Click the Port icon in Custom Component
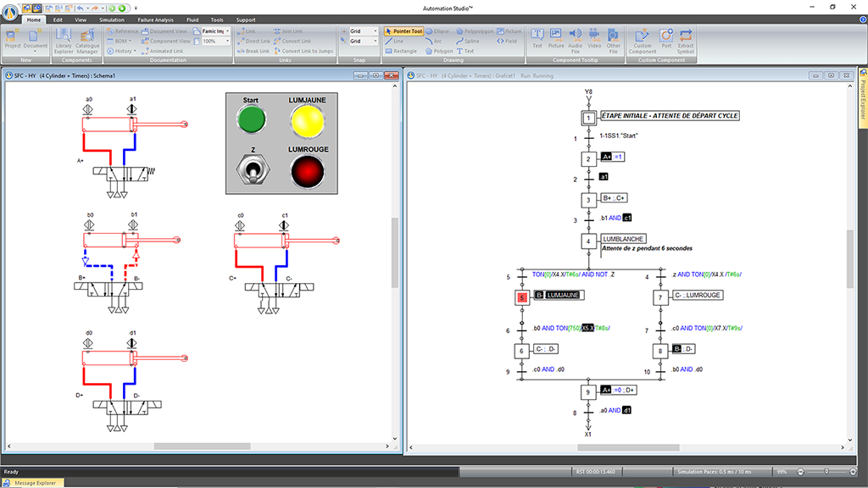This screenshot has height=488, width=868. pyautogui.click(x=666, y=38)
